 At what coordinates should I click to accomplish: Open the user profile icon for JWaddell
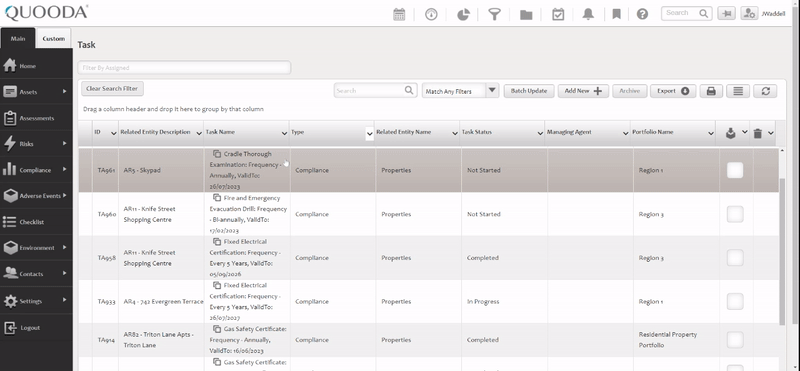(749, 14)
